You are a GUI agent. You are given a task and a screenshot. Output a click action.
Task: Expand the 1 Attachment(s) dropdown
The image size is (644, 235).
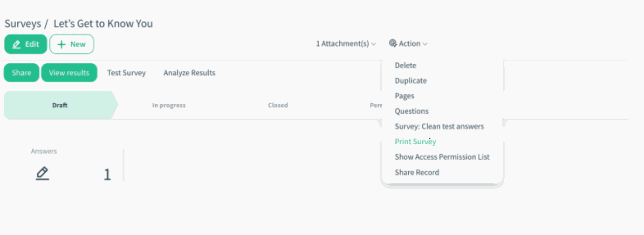click(346, 44)
